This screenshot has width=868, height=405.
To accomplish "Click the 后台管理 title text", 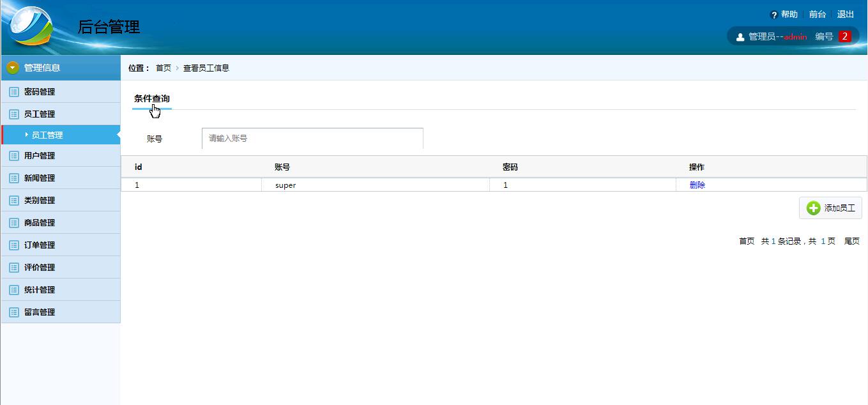I will pos(109,27).
